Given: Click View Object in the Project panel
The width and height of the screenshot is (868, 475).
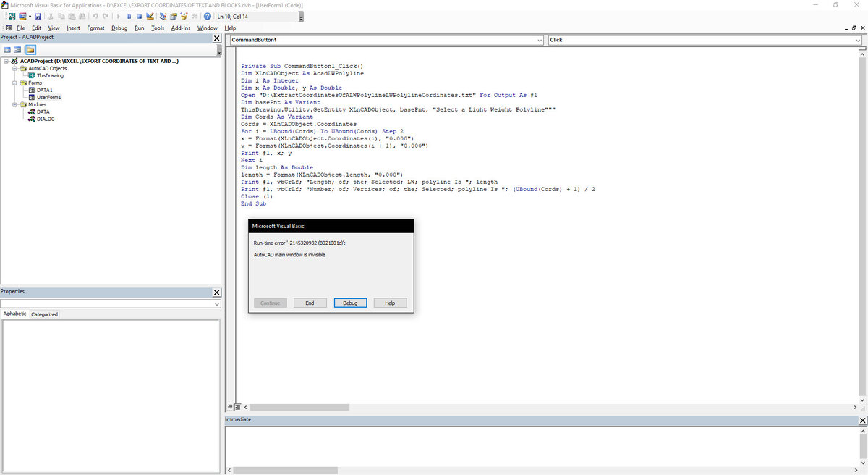Looking at the screenshot, I should pyautogui.click(x=18, y=50).
